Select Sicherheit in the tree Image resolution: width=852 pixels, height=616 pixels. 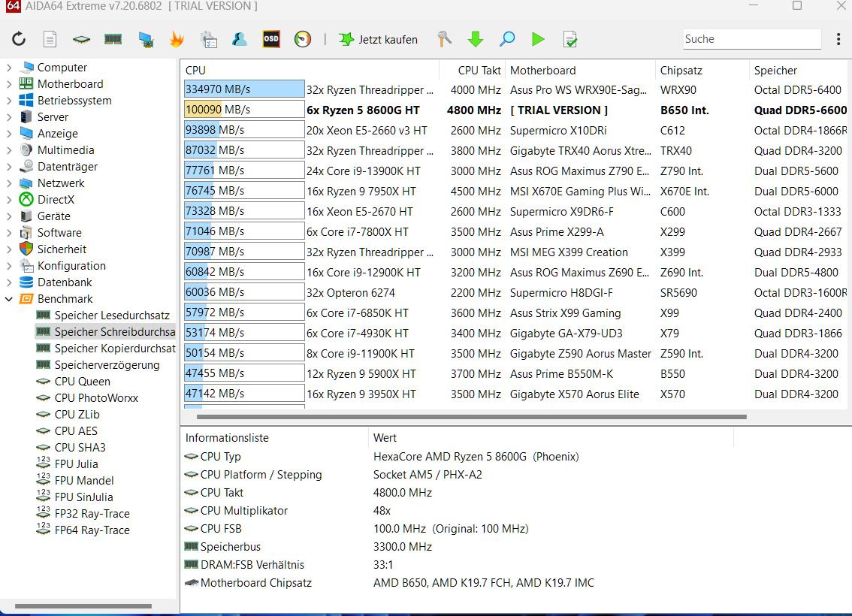[x=62, y=249]
